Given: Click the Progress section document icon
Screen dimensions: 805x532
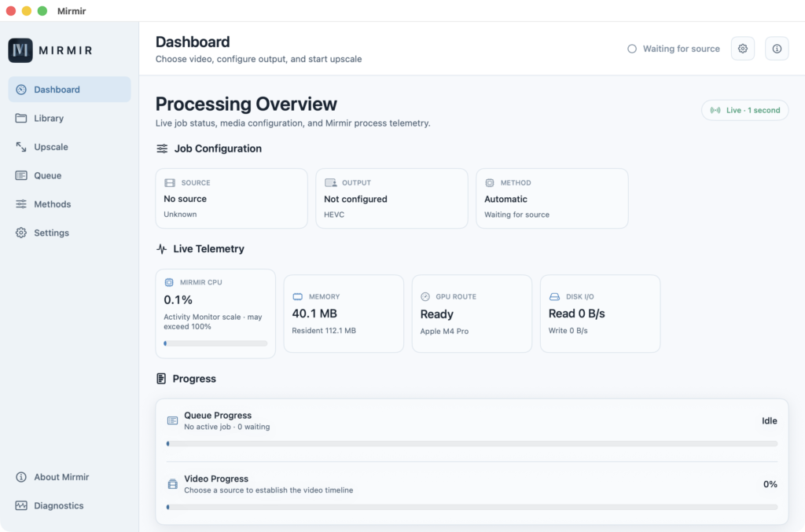Looking at the screenshot, I should [161, 379].
